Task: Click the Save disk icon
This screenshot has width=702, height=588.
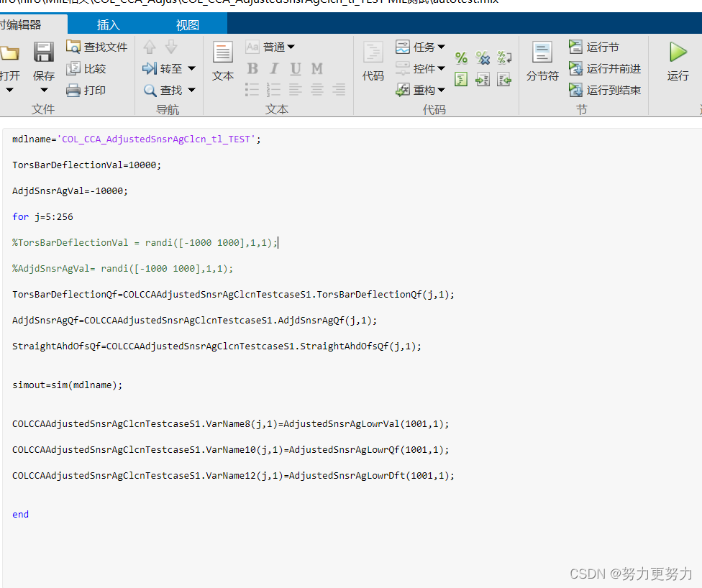Action: click(43, 52)
